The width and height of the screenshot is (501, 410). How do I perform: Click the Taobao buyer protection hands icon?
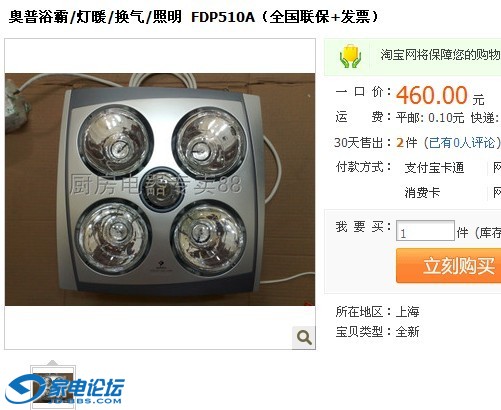(x=350, y=56)
